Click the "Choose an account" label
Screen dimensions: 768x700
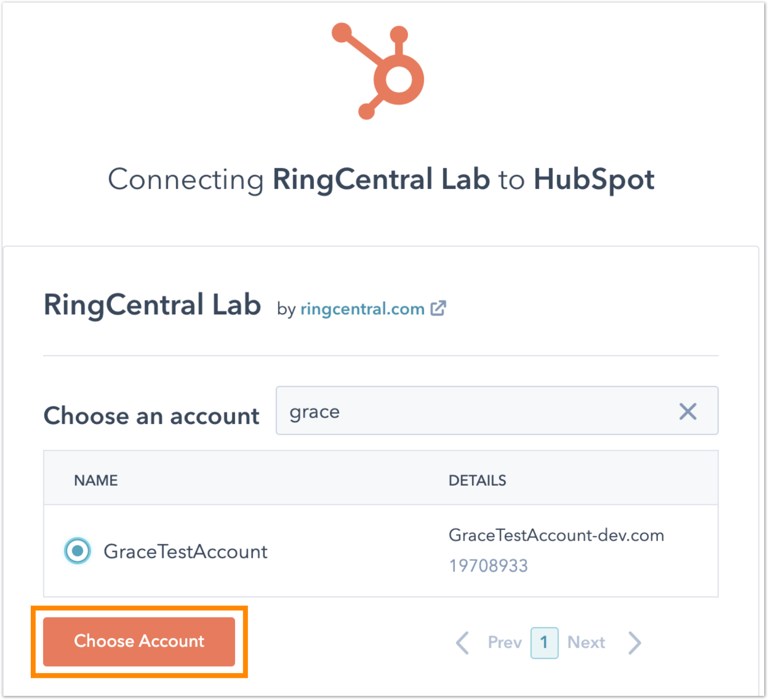pos(151,416)
